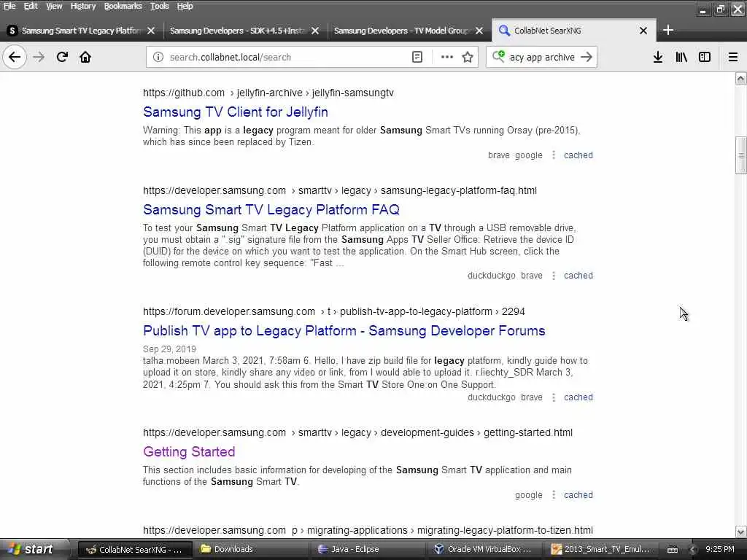Viewport: 747px width, 560px height.
Task: Expand options dots on Publish TV app result
Action: (x=554, y=397)
